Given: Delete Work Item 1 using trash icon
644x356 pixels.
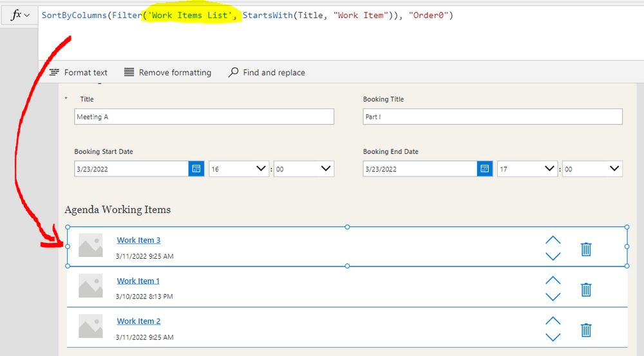Looking at the screenshot, I should click(x=585, y=289).
